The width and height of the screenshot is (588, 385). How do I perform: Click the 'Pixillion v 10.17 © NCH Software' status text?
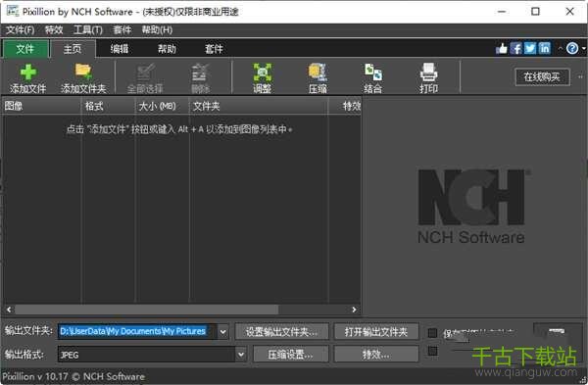pos(73,377)
